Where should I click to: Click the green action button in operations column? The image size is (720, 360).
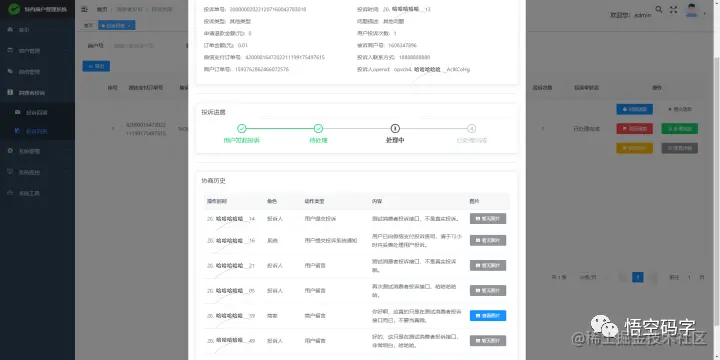pos(680,129)
